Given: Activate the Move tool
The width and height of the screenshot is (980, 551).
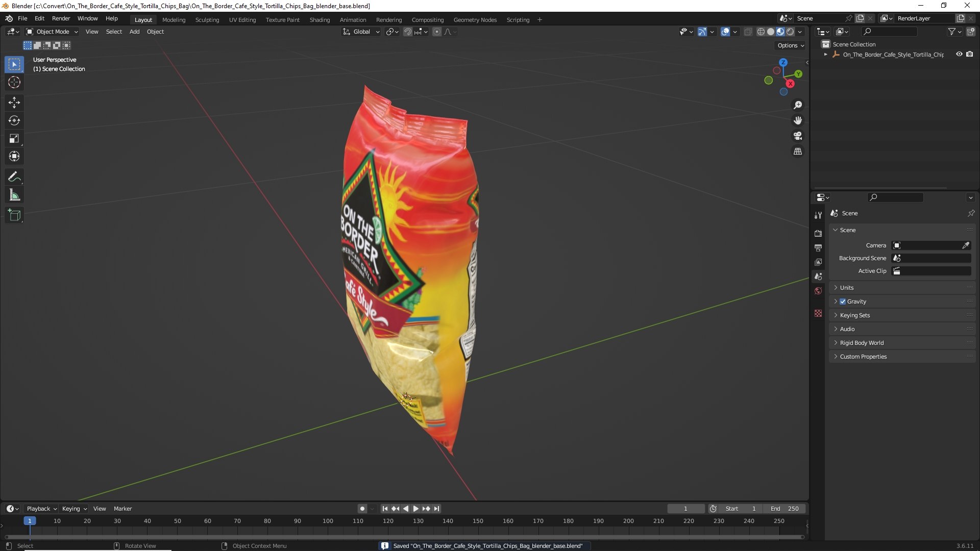Looking at the screenshot, I should [14, 103].
